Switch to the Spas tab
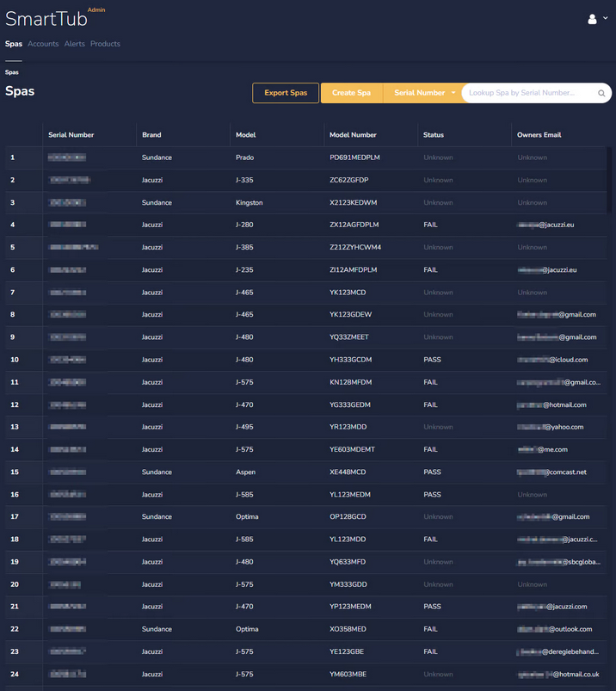 point(14,44)
